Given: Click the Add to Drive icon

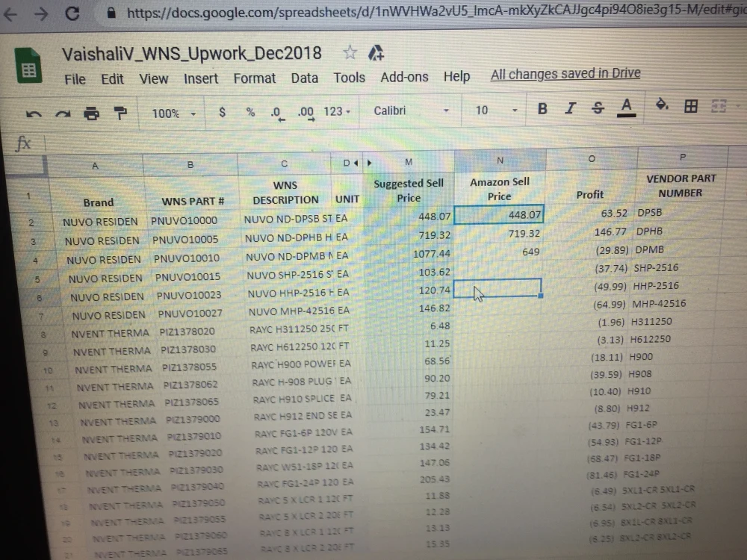Looking at the screenshot, I should 376,52.
